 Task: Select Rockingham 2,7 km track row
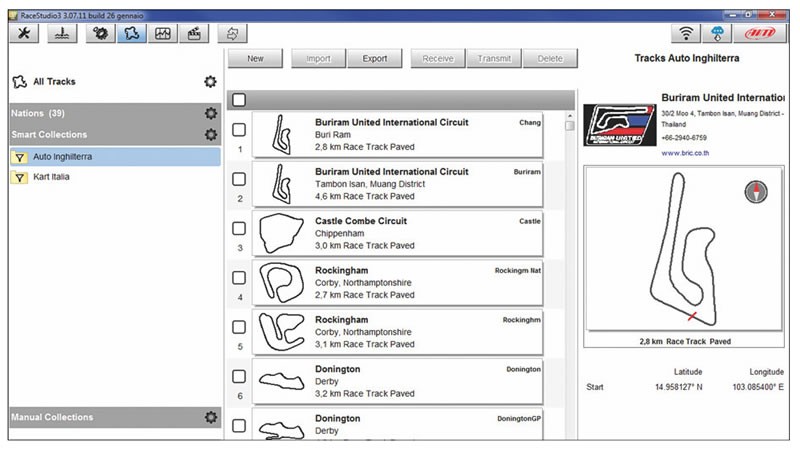coord(398,283)
